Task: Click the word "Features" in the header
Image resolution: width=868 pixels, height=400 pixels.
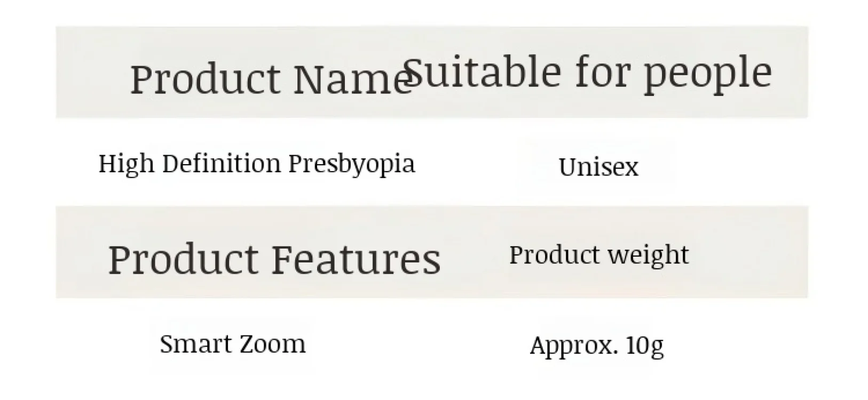Action: click(356, 260)
